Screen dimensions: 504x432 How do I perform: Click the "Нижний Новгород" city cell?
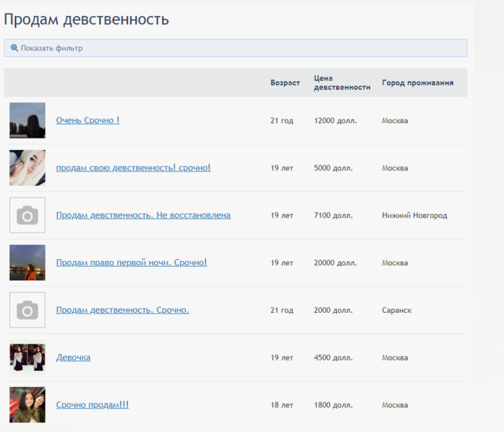tap(414, 215)
